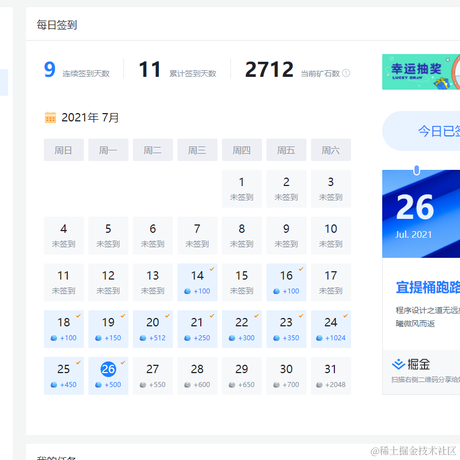Image resolution: width=460 pixels, height=460 pixels.
Task: Select calendar day 26 highlighted today
Action: pyautogui.click(x=108, y=376)
